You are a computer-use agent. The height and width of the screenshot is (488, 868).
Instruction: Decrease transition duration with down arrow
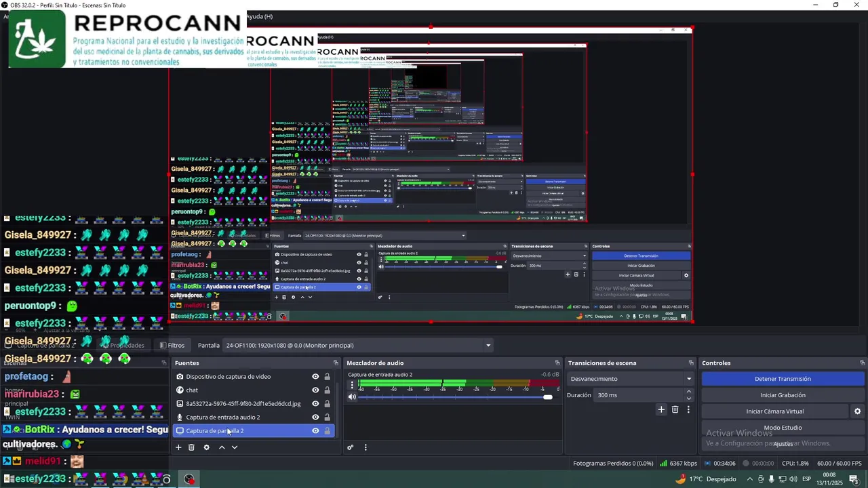click(x=689, y=398)
